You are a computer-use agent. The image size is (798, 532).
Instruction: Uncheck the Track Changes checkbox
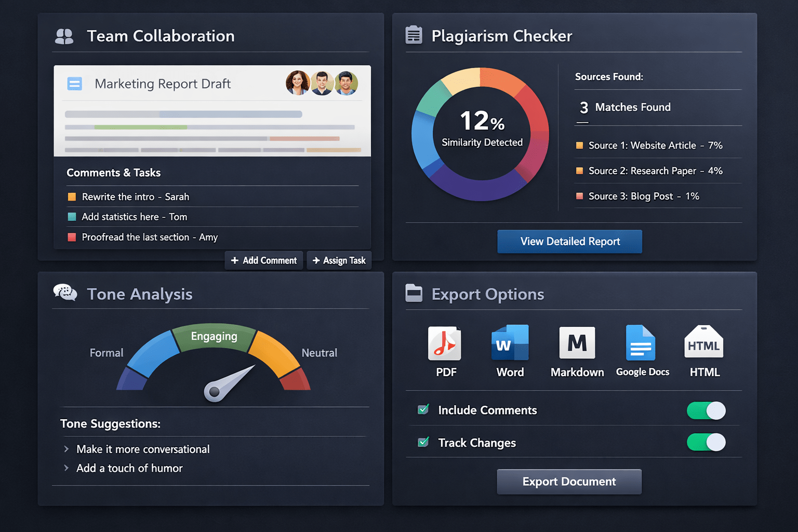pyautogui.click(x=423, y=442)
